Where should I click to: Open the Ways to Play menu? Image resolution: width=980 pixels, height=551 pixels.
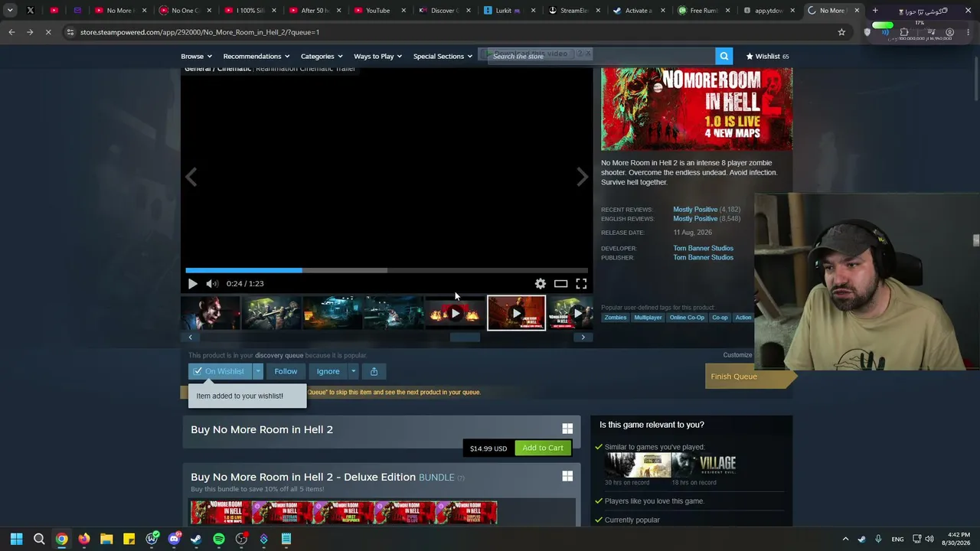click(378, 56)
